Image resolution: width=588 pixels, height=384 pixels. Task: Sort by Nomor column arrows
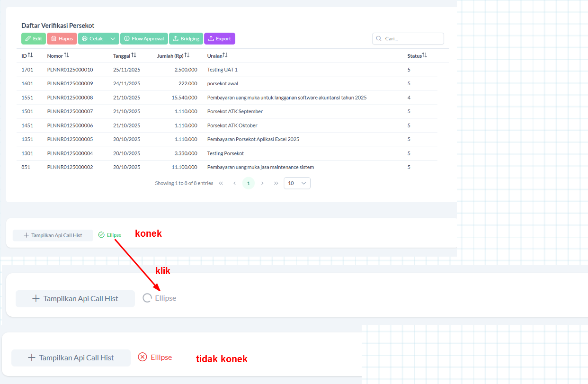(67, 55)
